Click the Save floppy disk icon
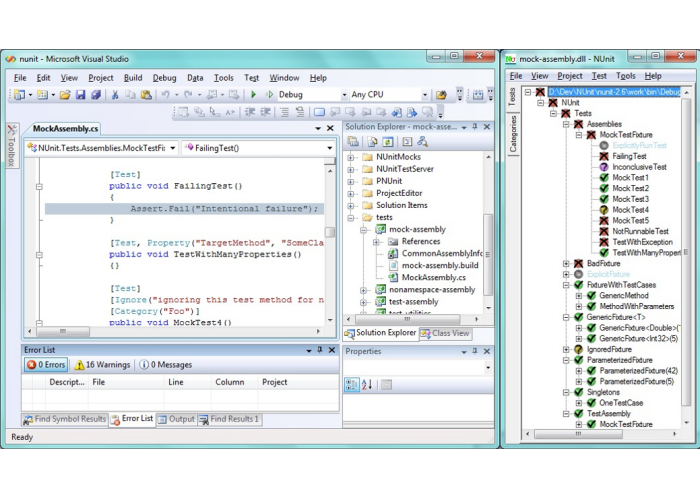The width and height of the screenshot is (700, 500). [x=80, y=95]
